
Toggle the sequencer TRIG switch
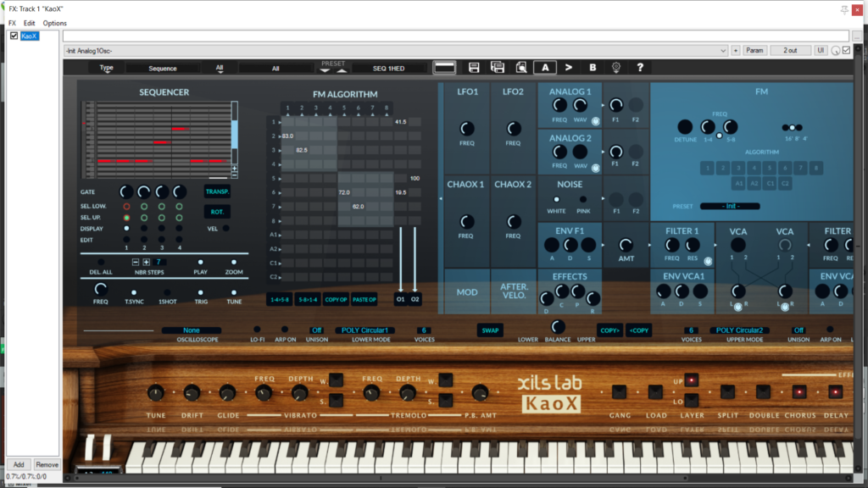point(200,292)
